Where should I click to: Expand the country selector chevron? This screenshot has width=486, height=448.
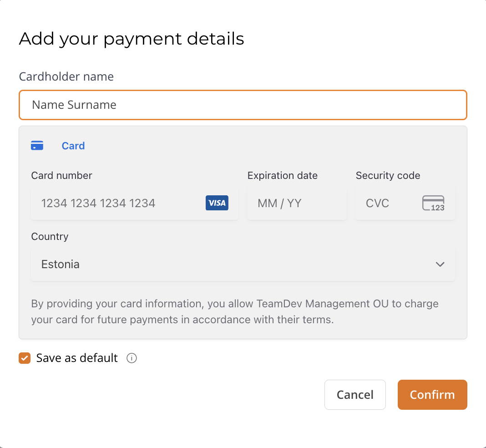pos(440,264)
